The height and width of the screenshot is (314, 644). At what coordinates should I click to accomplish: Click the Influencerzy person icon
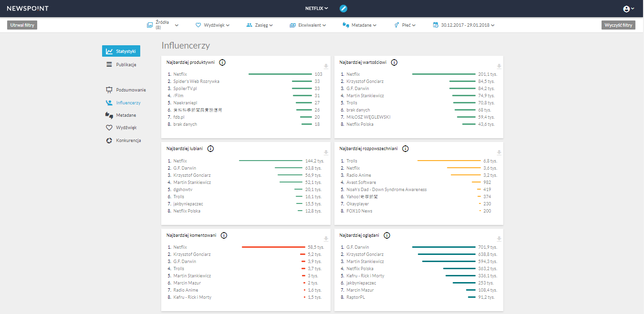click(109, 102)
